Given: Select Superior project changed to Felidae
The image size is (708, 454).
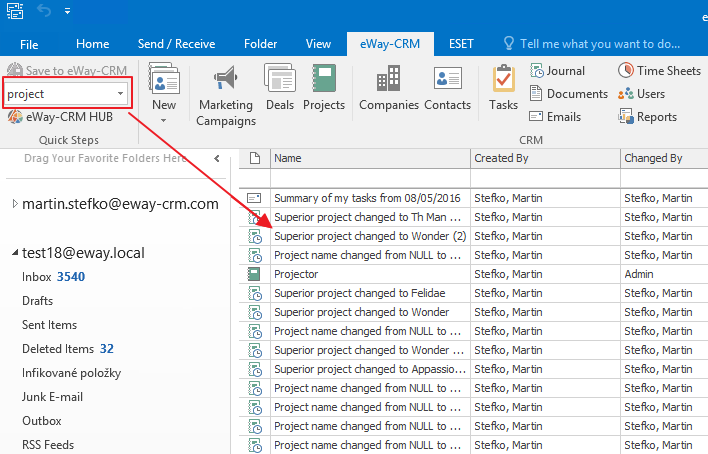Looking at the screenshot, I should coord(359,293).
